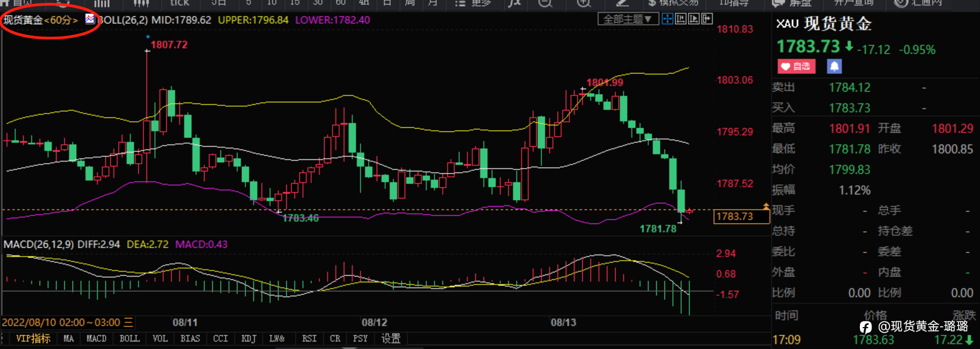Click the red 自选 favorite button
The height and width of the screenshot is (349, 980).
[x=796, y=66]
